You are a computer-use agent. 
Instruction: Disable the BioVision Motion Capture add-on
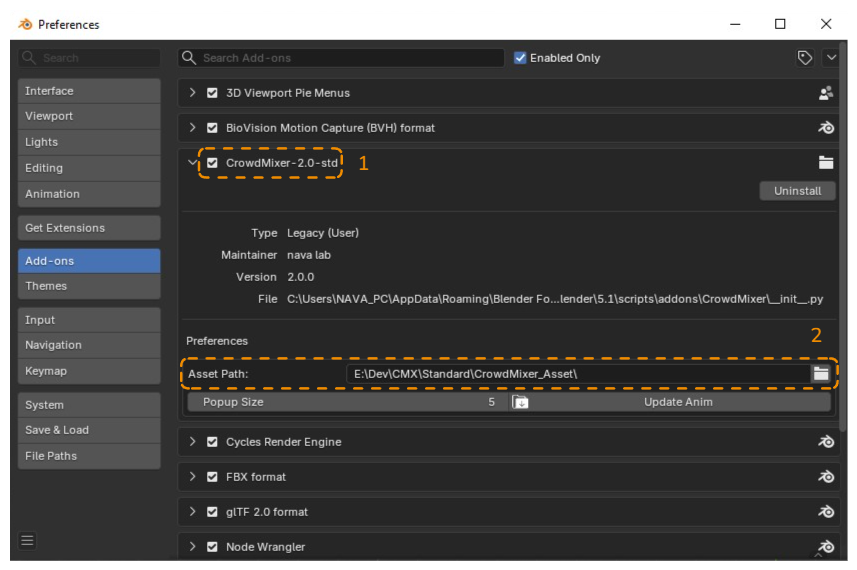tap(212, 128)
